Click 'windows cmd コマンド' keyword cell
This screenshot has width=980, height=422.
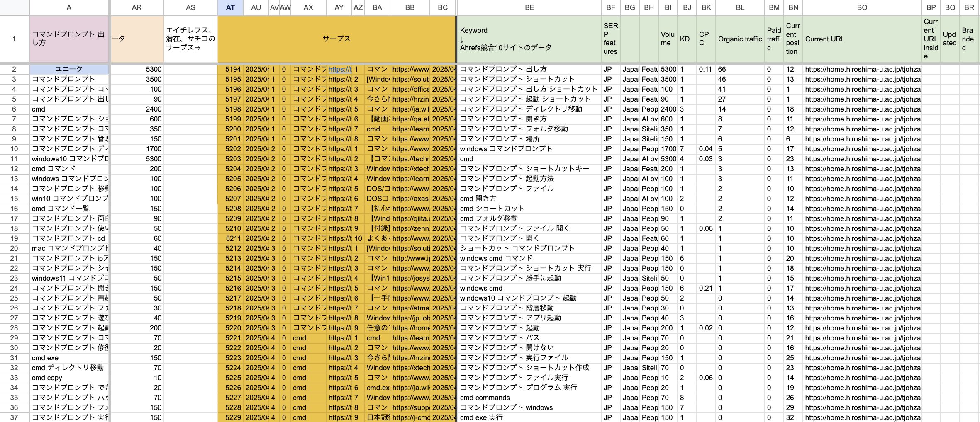tap(529, 258)
